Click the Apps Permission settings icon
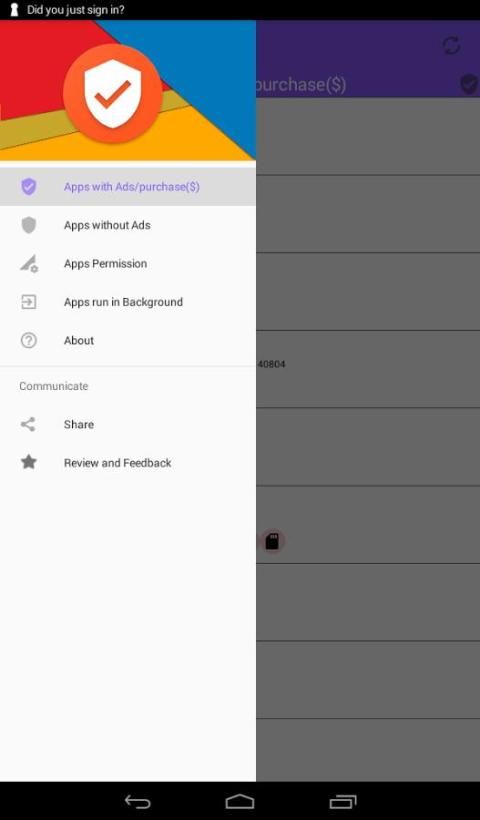Image resolution: width=480 pixels, height=820 pixels. point(29,264)
